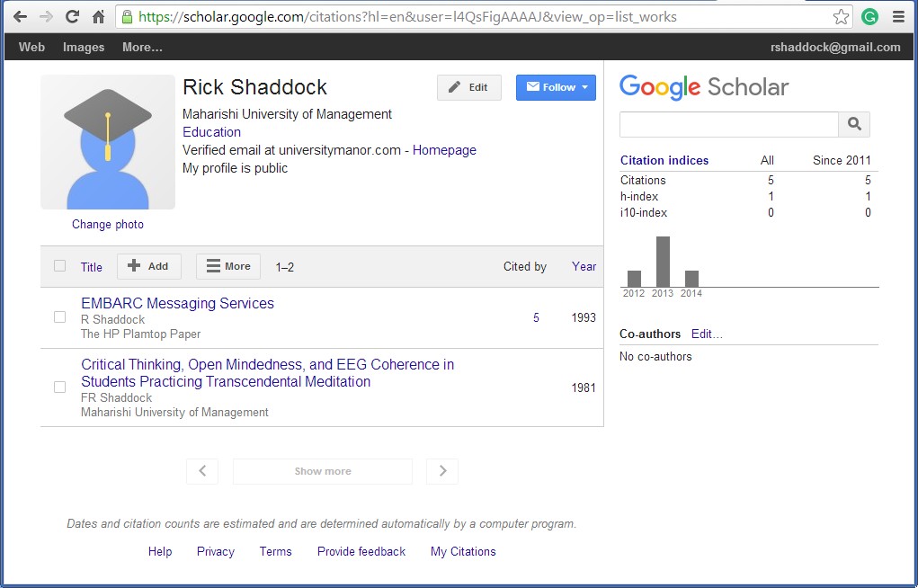Screen dimensions: 918x588
Task: Click the 2012 citations bar in the chart
Action: click(x=634, y=279)
